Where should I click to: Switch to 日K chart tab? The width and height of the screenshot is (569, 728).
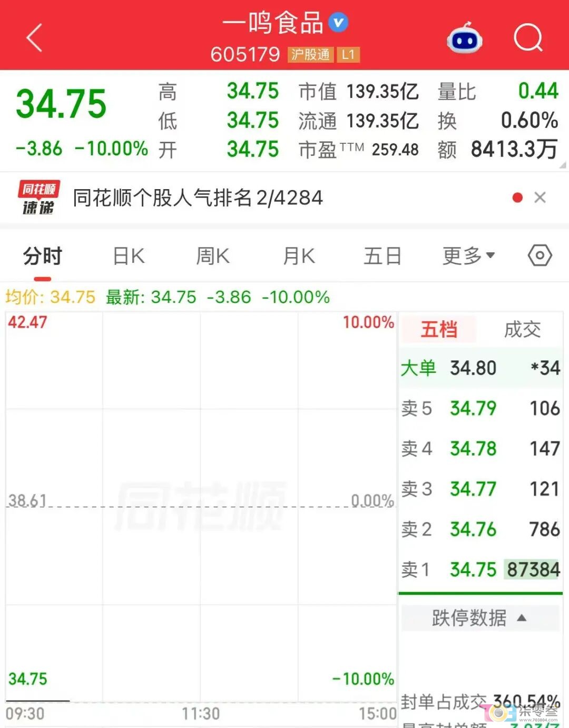pos(129,257)
